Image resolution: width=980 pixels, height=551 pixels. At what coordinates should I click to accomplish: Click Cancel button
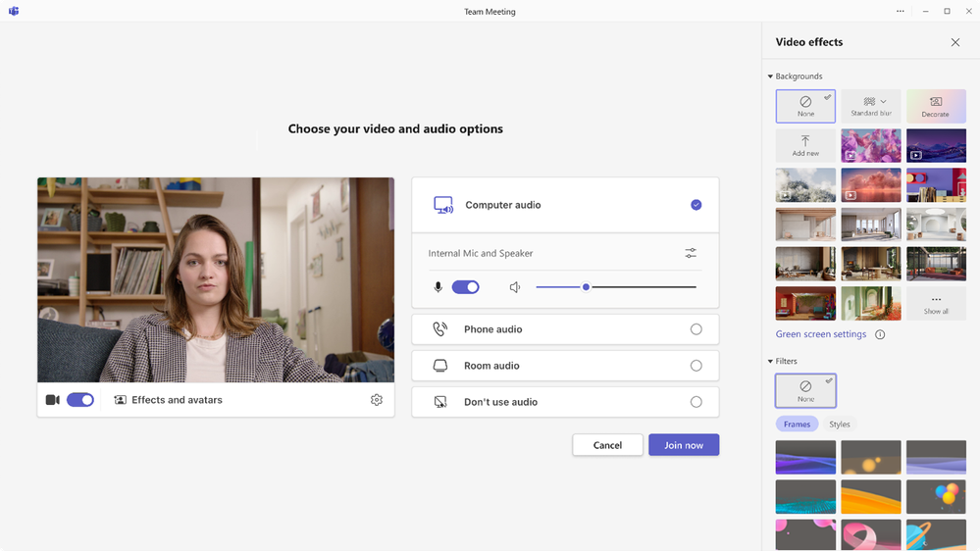click(607, 445)
